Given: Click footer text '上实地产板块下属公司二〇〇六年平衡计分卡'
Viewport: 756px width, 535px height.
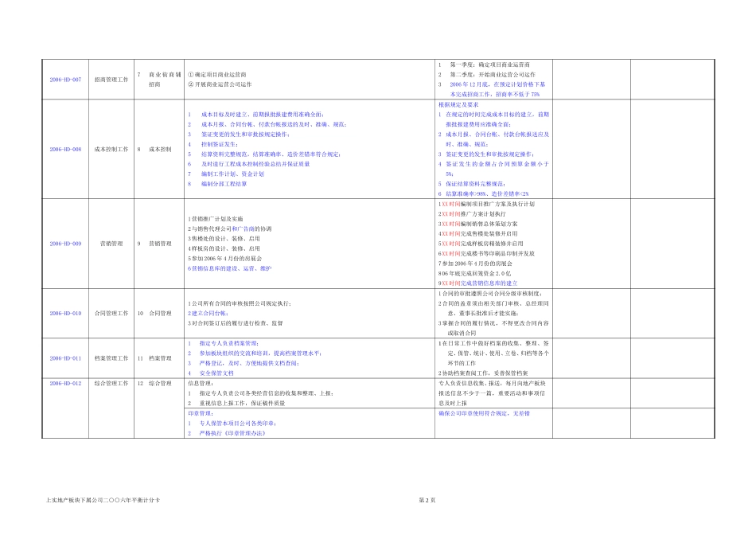Looking at the screenshot, I should [x=103, y=500].
